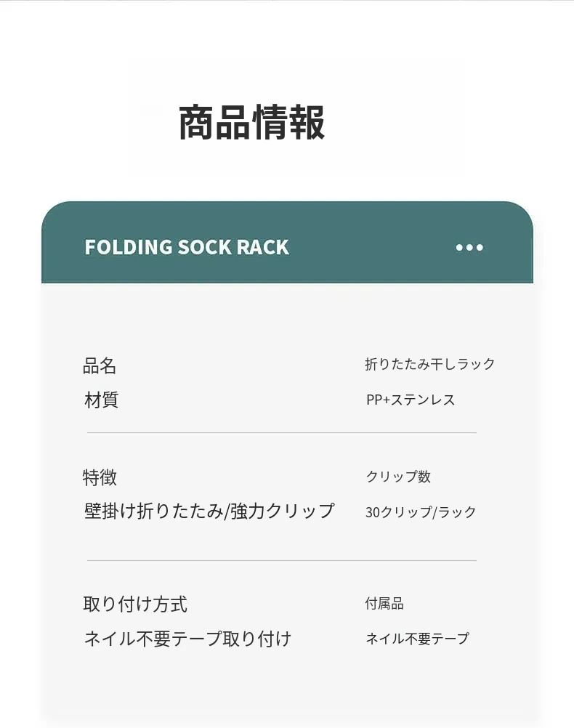Click the three-dot more options icon
This screenshot has width=574, height=728.
point(469,248)
